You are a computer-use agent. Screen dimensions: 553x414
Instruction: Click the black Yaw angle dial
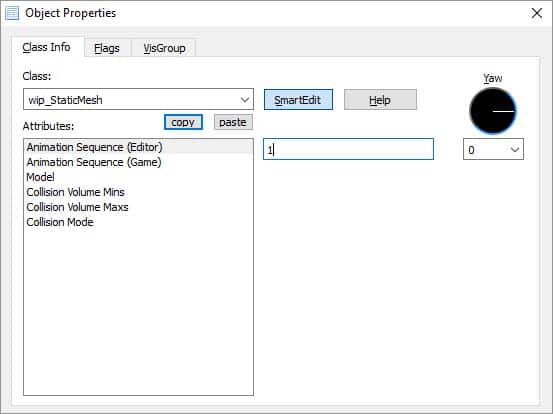(x=493, y=110)
